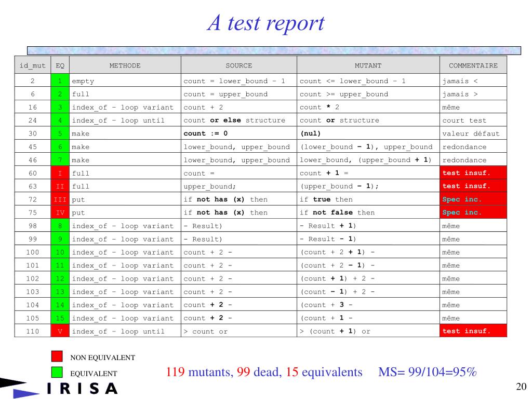Click the id_mut cell 100

(x=33, y=252)
